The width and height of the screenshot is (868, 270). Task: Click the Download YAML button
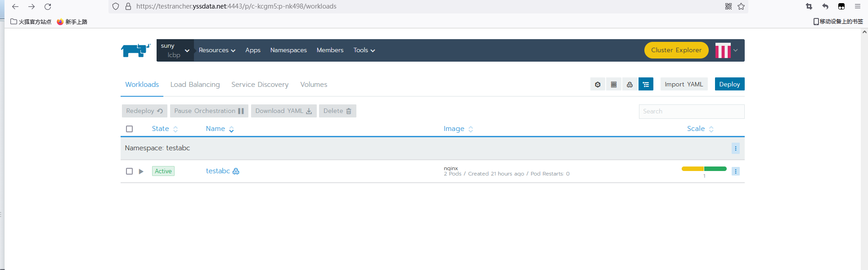click(283, 111)
